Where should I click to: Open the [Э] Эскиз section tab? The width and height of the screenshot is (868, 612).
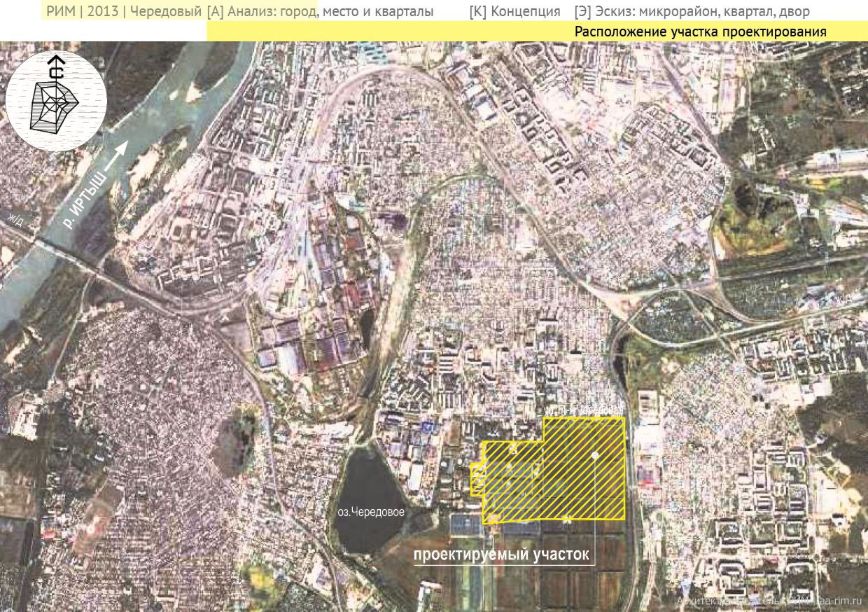click(x=692, y=12)
